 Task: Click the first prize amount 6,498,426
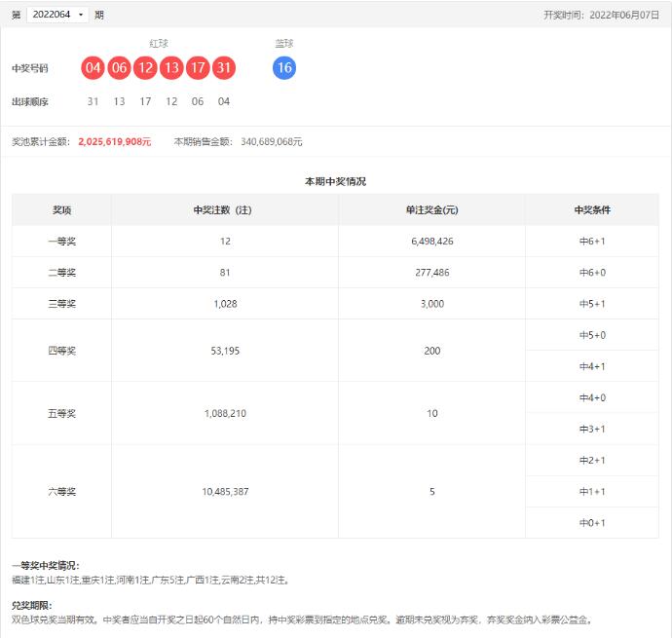tap(432, 242)
